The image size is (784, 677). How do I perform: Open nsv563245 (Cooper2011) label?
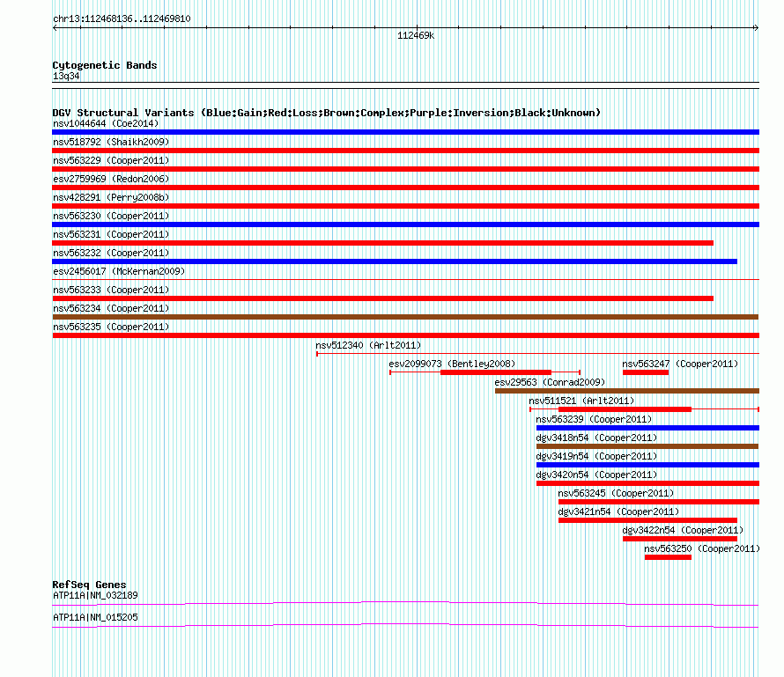pyautogui.click(x=616, y=493)
